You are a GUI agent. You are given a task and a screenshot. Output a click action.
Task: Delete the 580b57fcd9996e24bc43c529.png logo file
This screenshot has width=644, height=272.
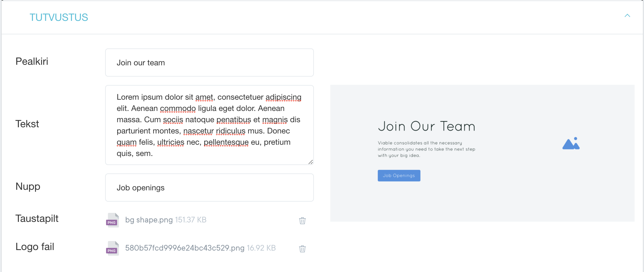[x=302, y=249]
